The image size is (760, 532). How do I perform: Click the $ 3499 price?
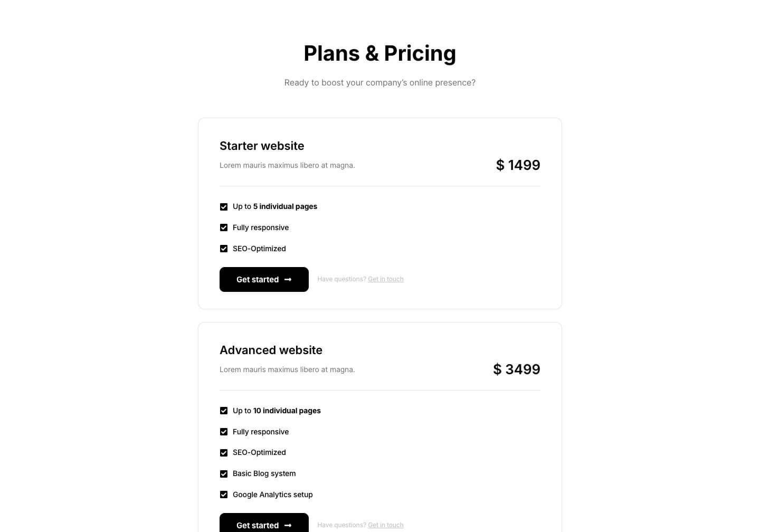click(x=517, y=369)
